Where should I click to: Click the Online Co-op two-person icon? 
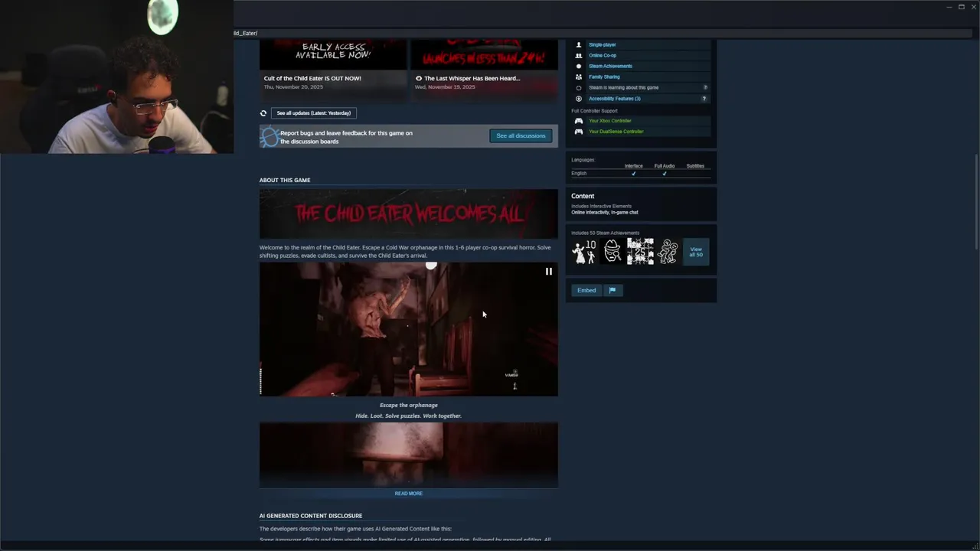click(x=579, y=55)
